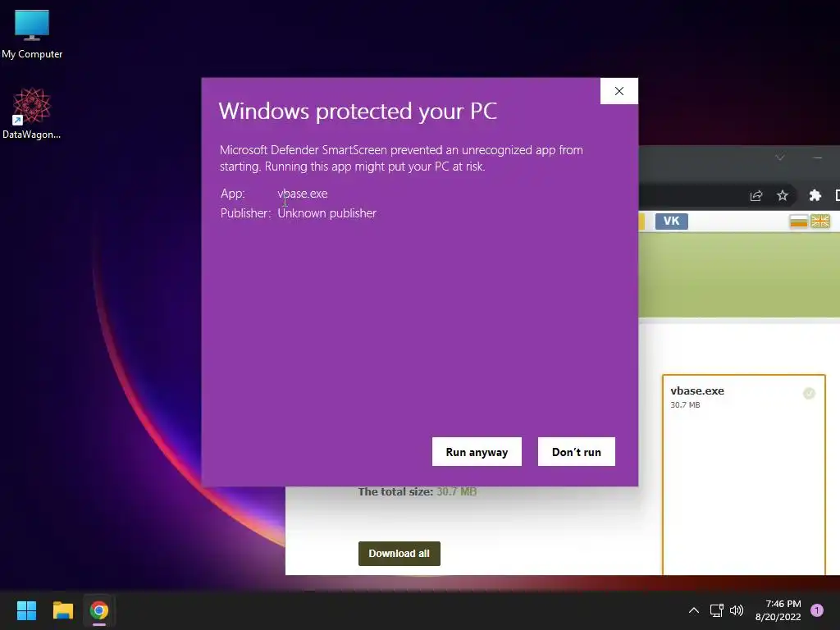Close the SmartScreen dialog with X
The height and width of the screenshot is (630, 840).
click(619, 91)
